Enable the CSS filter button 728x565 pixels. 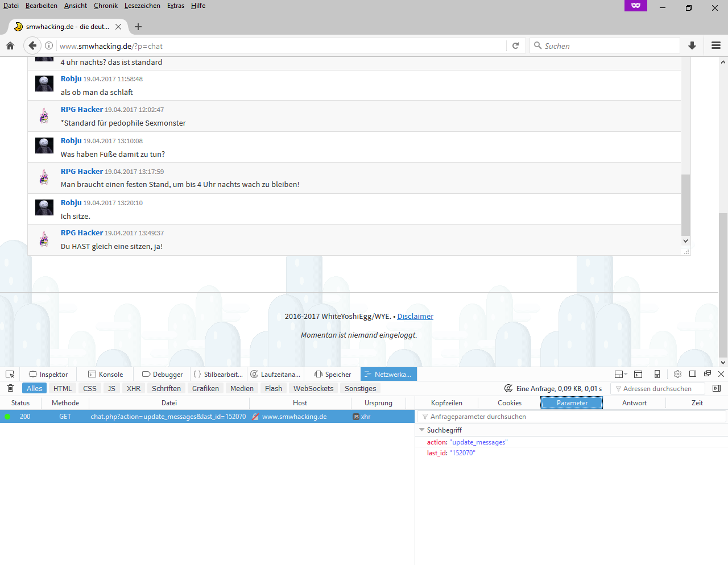coord(90,389)
